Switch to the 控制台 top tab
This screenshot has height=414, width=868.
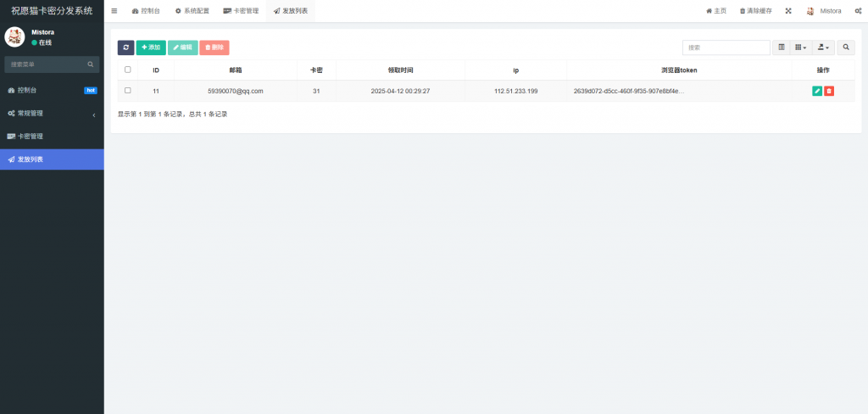coord(146,11)
